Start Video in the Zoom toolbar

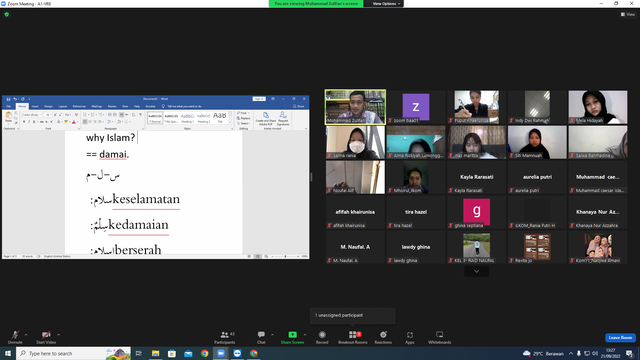(46, 338)
